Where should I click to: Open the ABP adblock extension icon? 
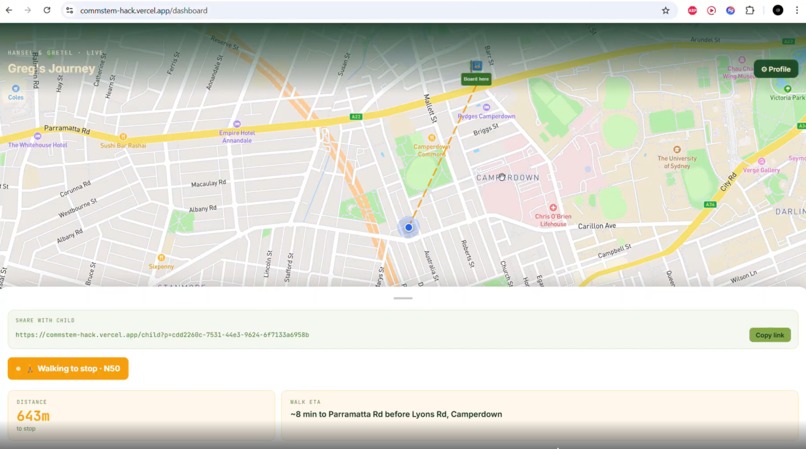click(692, 10)
